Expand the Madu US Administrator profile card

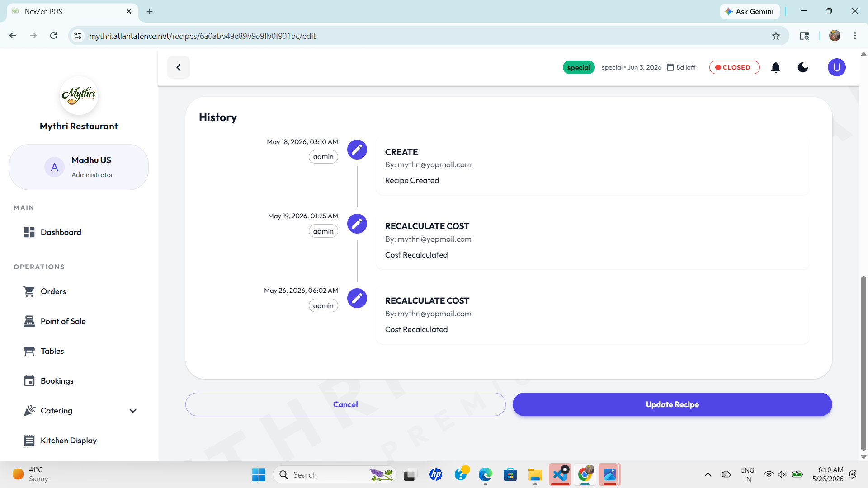79,167
